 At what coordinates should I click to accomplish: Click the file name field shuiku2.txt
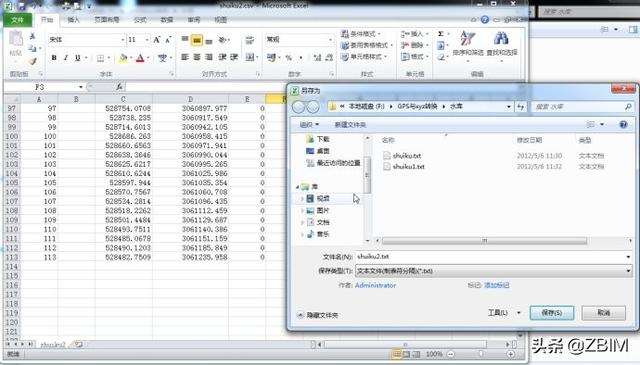click(493, 257)
